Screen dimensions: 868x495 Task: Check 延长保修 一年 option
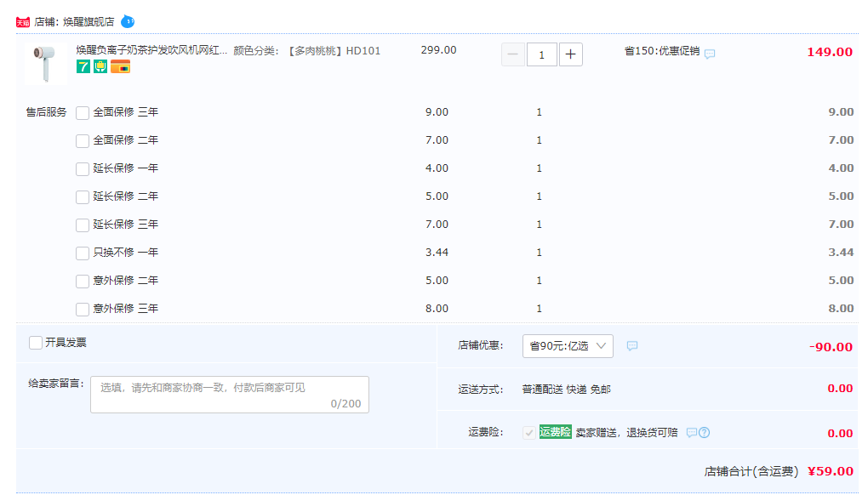pos(83,168)
